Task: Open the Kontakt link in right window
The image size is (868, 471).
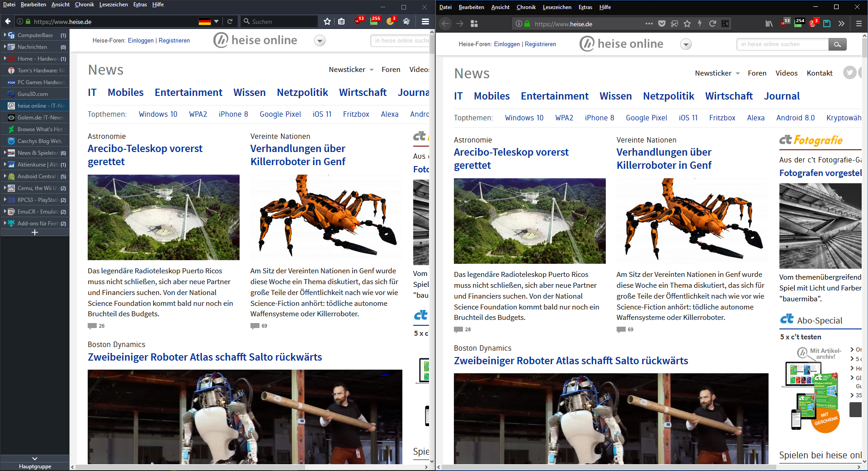Action: (819, 73)
